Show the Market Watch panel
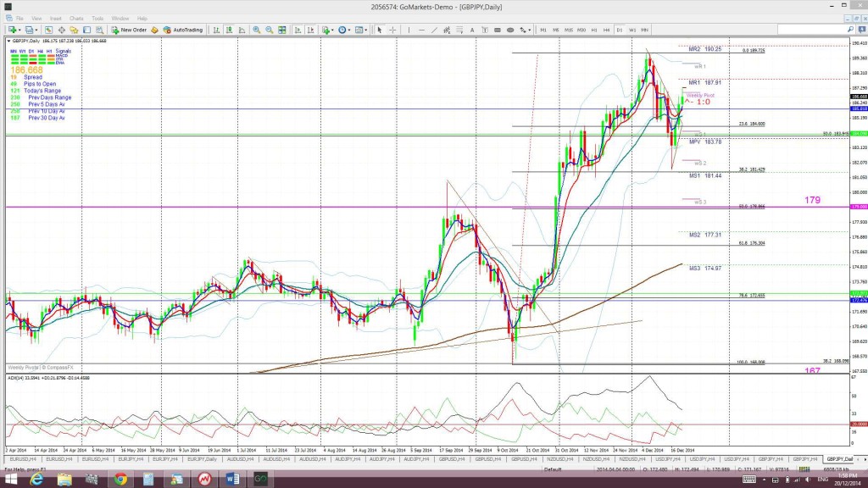868x488 pixels. [48, 30]
